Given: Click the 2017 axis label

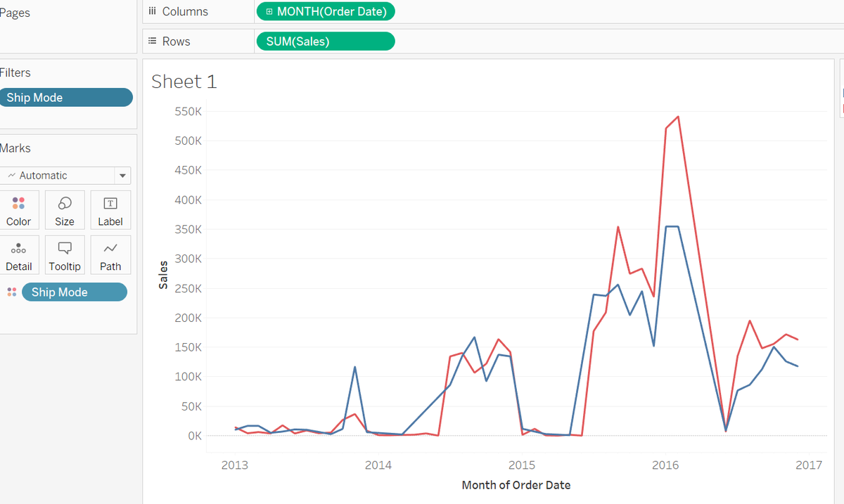Looking at the screenshot, I should (809, 465).
